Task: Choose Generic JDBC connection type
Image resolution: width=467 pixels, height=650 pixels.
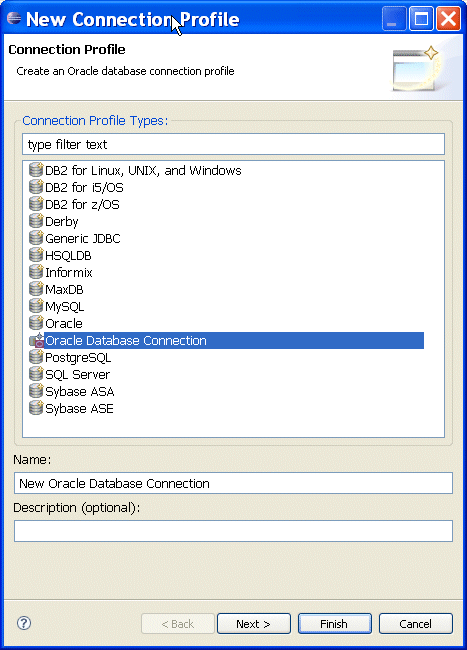Action: [82, 238]
